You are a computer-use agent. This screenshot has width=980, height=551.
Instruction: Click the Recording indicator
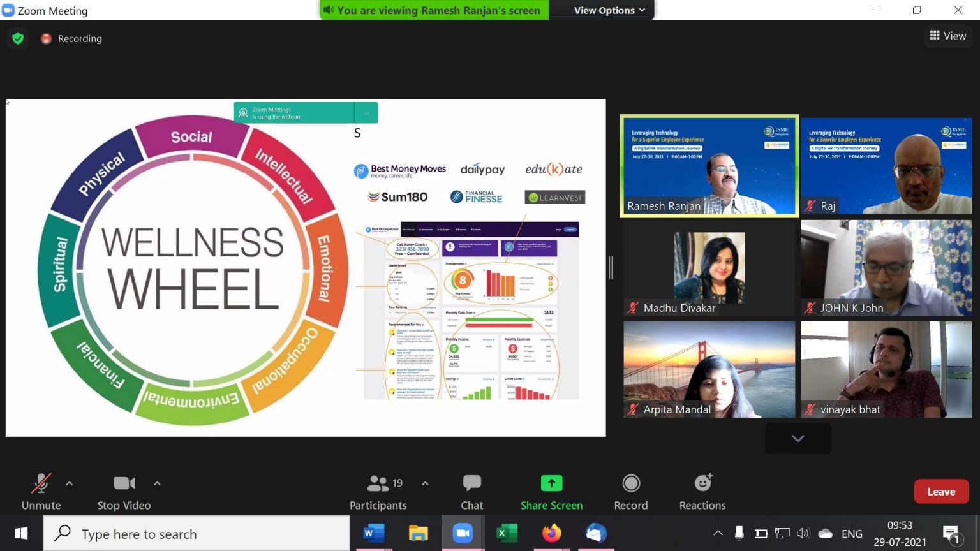click(71, 38)
